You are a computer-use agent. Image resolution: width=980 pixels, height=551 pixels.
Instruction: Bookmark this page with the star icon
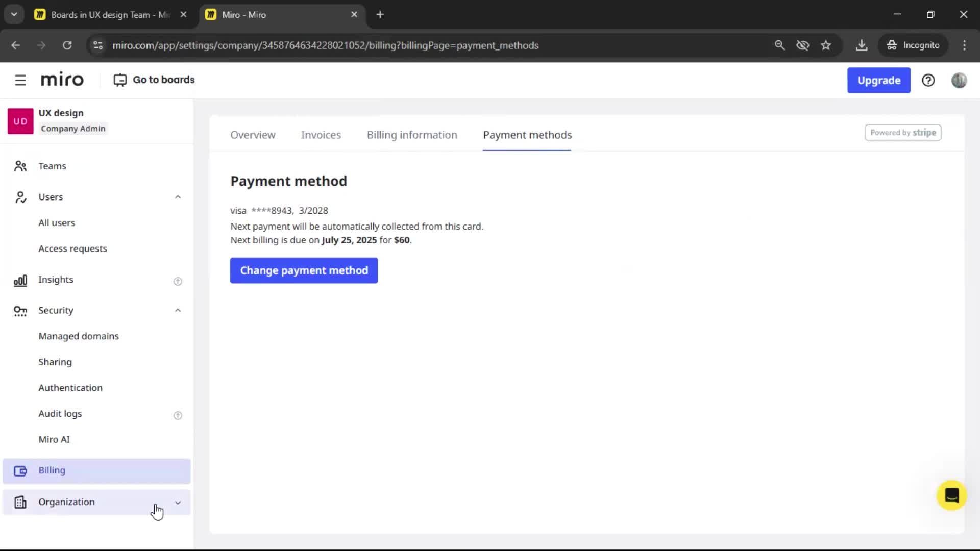pyautogui.click(x=826, y=45)
